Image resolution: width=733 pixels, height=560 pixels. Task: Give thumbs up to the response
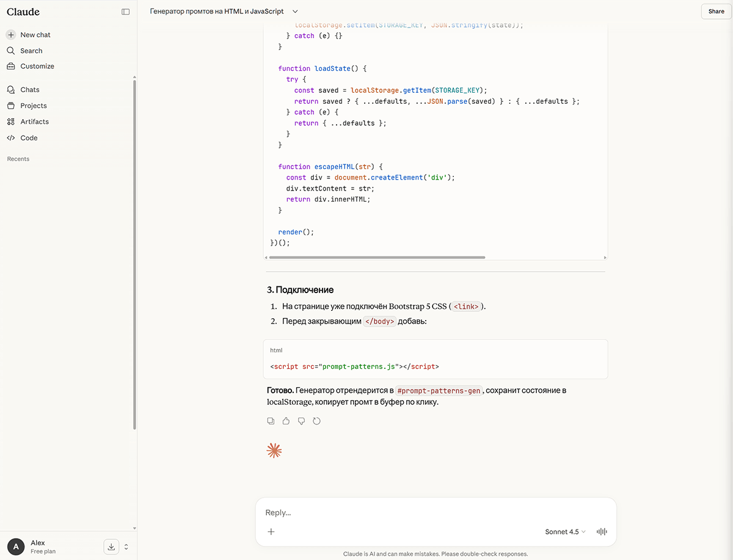[286, 421]
